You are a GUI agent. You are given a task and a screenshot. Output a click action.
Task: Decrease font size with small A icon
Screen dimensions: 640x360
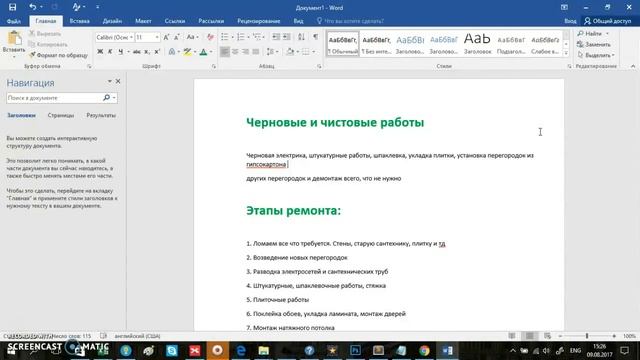coord(176,37)
